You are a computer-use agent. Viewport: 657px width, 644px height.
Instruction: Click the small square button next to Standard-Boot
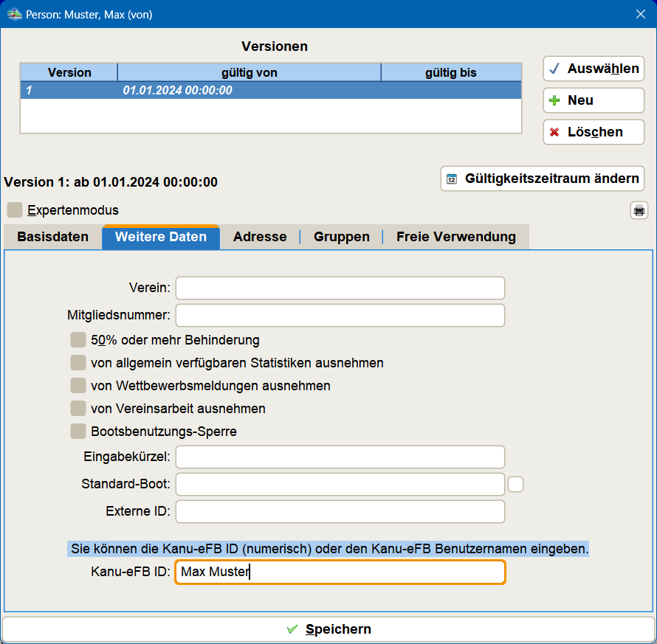pos(516,484)
